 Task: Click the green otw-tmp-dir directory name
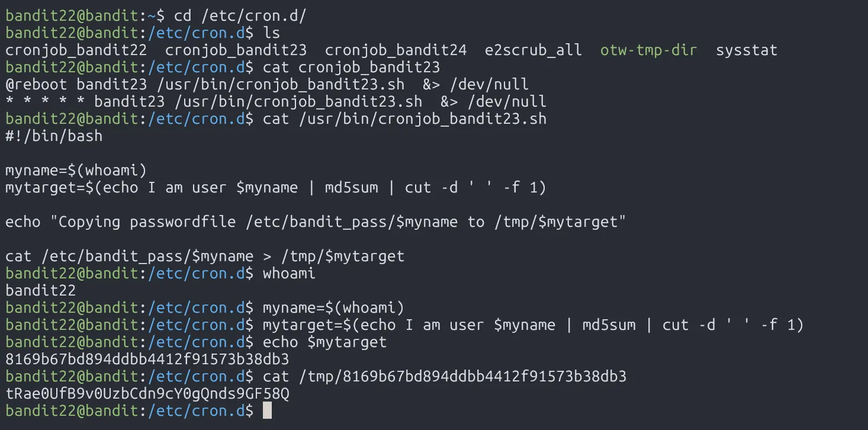point(648,50)
